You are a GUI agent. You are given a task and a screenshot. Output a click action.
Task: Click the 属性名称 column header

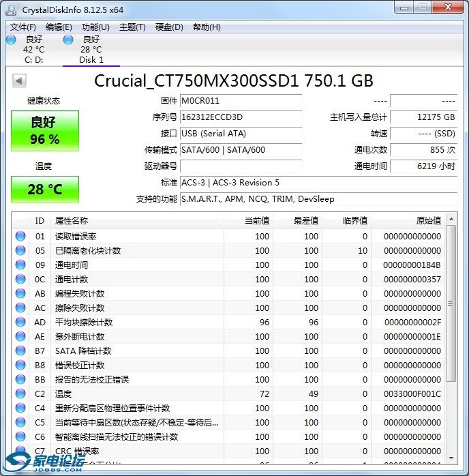tap(137, 221)
